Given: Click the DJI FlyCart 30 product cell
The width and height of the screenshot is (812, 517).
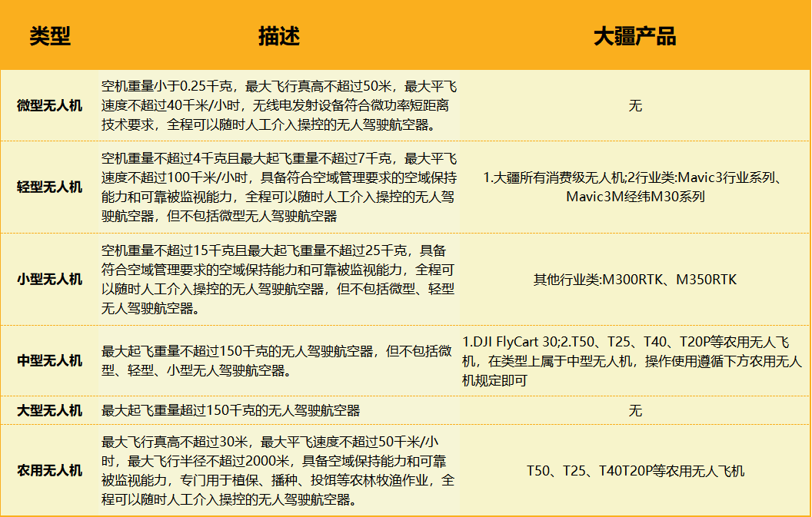Looking at the screenshot, I should (x=634, y=360).
